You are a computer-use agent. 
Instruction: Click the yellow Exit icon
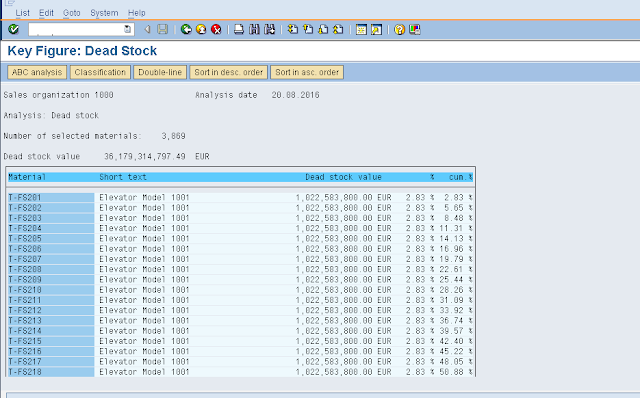(x=201, y=29)
